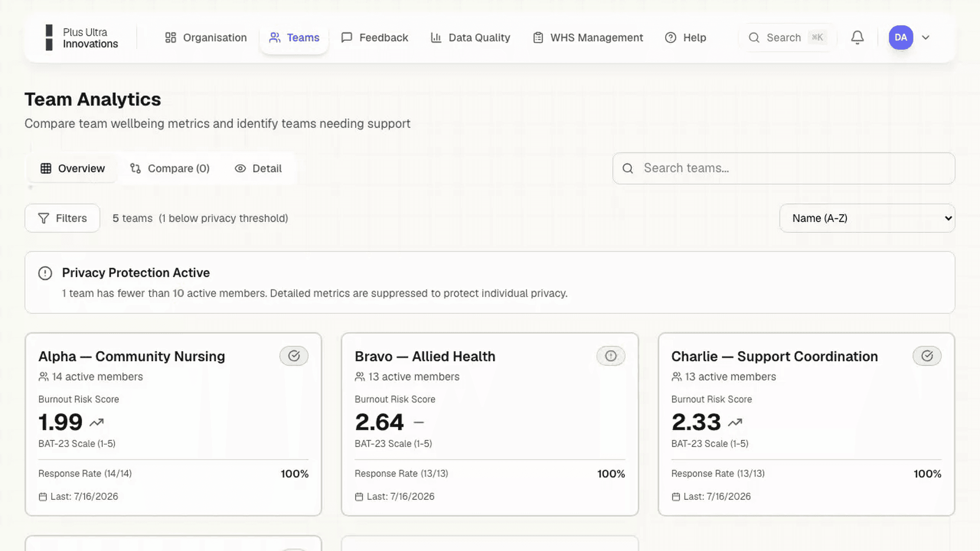
Task: Click the "5 teams" count text
Action: 132,218
